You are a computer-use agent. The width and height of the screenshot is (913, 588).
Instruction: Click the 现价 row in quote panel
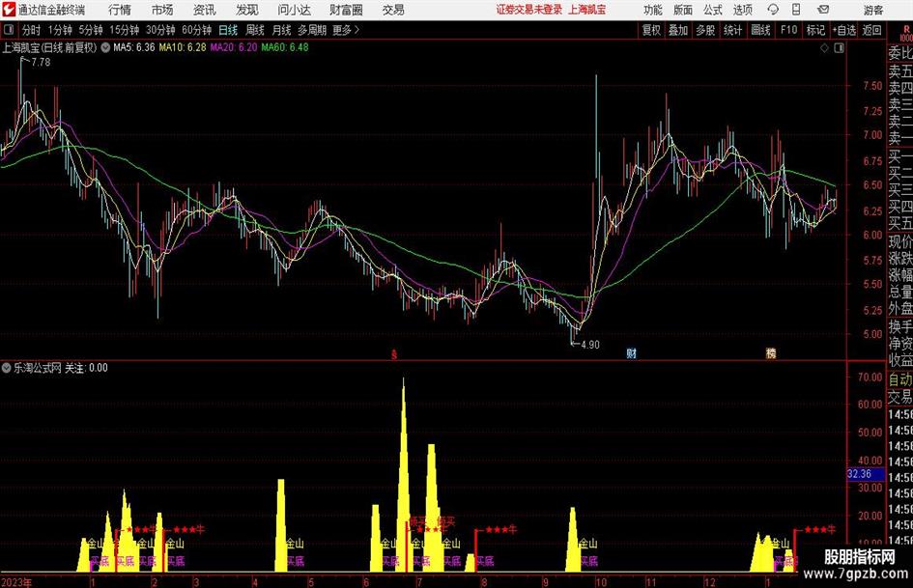point(900,241)
